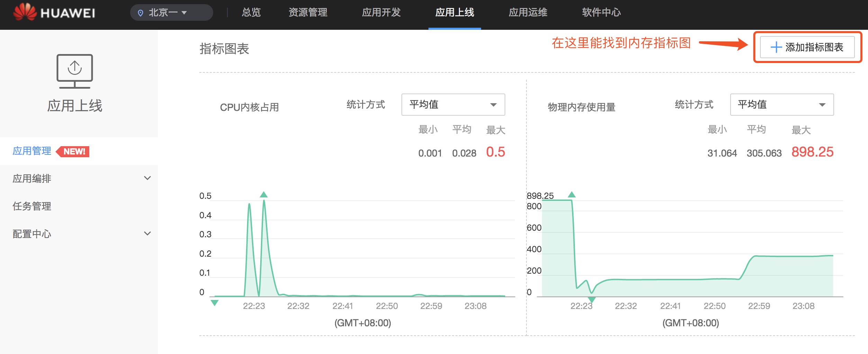
Task: Open the 北京一 region dropdown
Action: point(171,12)
